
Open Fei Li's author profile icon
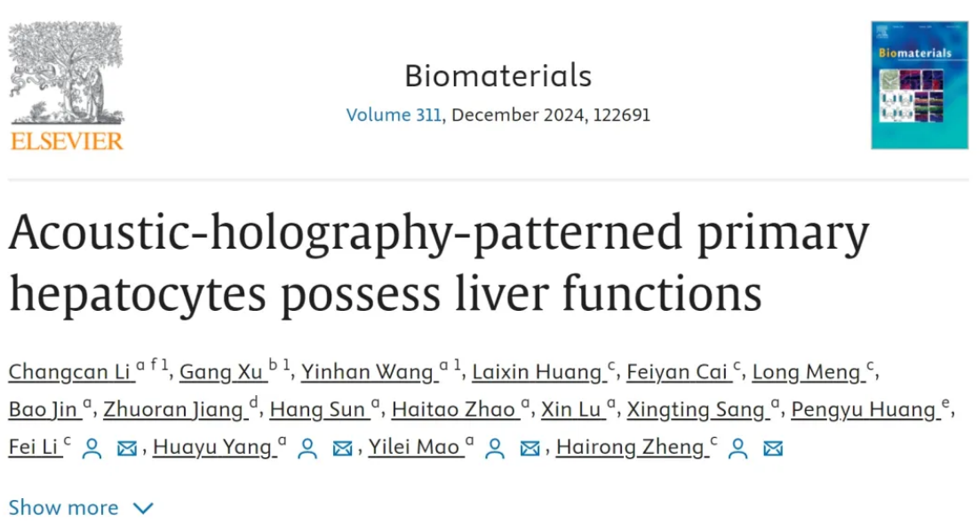coord(92,448)
